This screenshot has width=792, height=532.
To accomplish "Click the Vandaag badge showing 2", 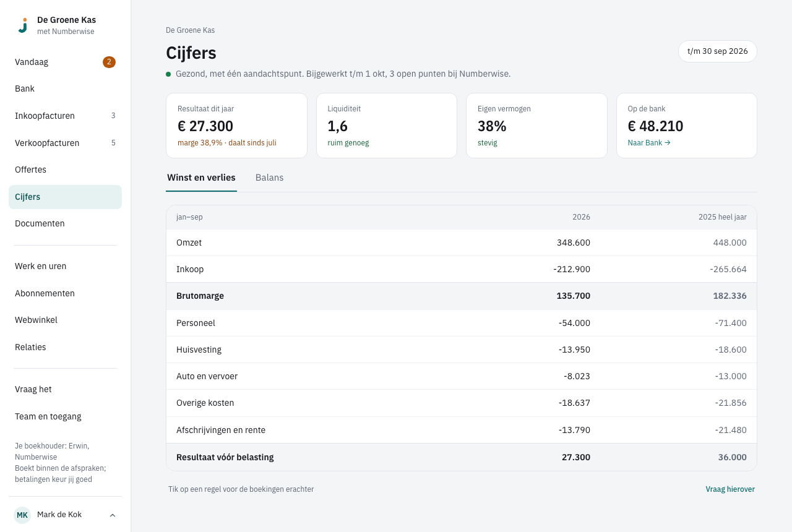I will [x=109, y=62].
